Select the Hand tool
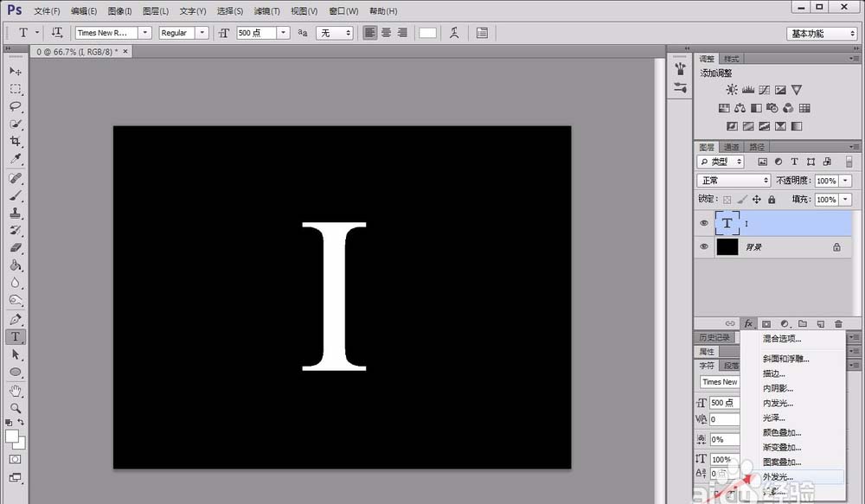 pyautogui.click(x=16, y=391)
